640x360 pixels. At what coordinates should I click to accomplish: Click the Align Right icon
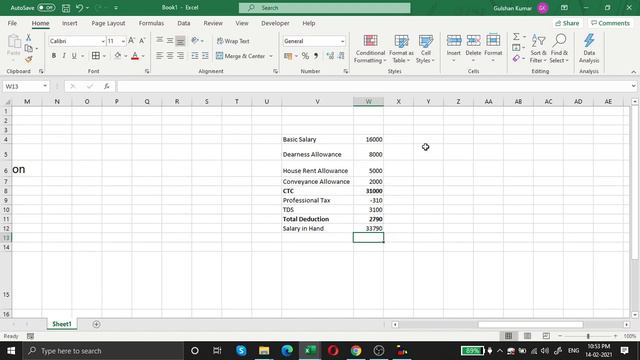pos(180,56)
